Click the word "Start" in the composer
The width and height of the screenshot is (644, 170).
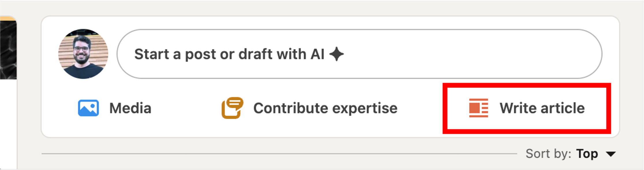point(151,54)
